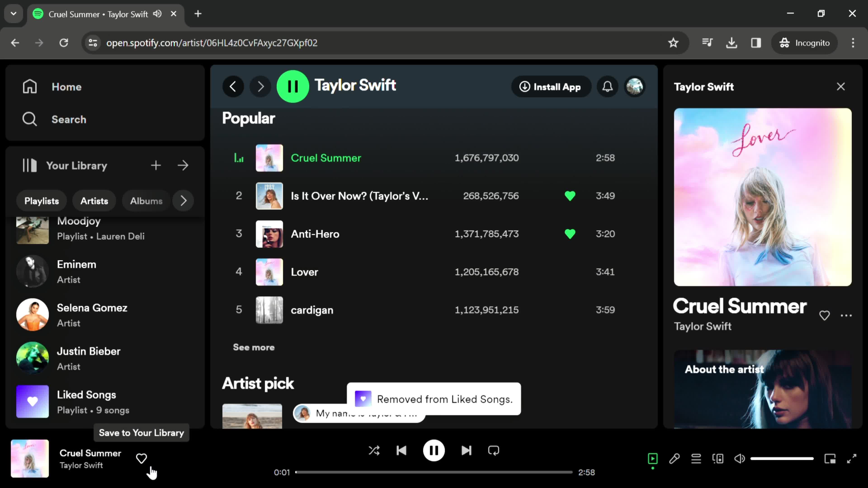Like Cruel Summer in the side panel
The height and width of the screenshot is (488, 868).
pyautogui.click(x=825, y=316)
